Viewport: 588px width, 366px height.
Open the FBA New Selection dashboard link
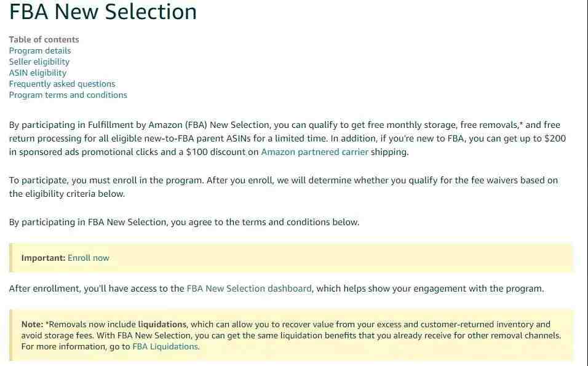249,288
